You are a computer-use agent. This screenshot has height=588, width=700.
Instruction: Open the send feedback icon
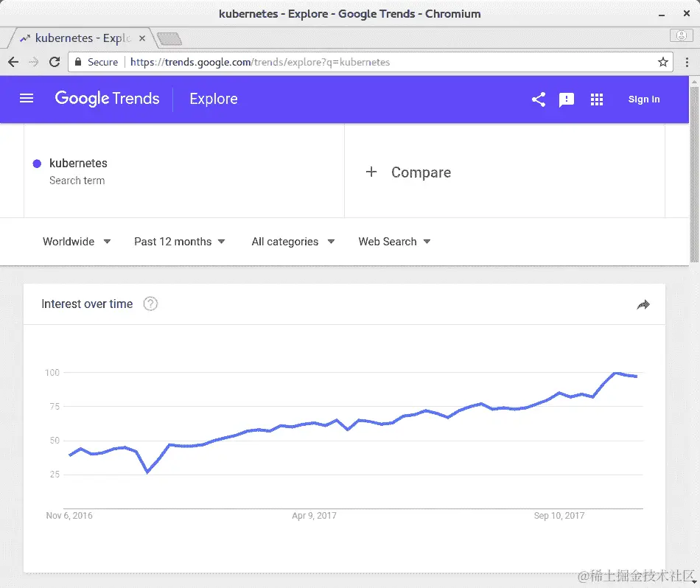(567, 99)
